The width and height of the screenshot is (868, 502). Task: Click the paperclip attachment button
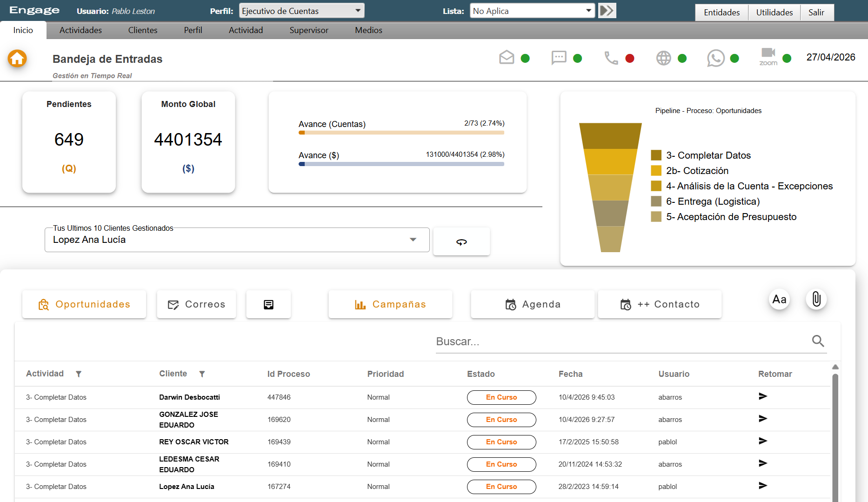[x=816, y=299]
